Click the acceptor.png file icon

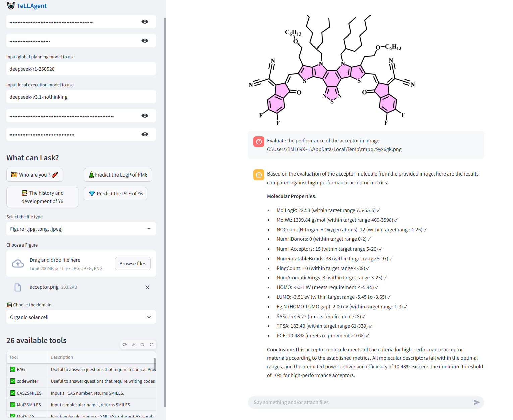click(x=18, y=287)
